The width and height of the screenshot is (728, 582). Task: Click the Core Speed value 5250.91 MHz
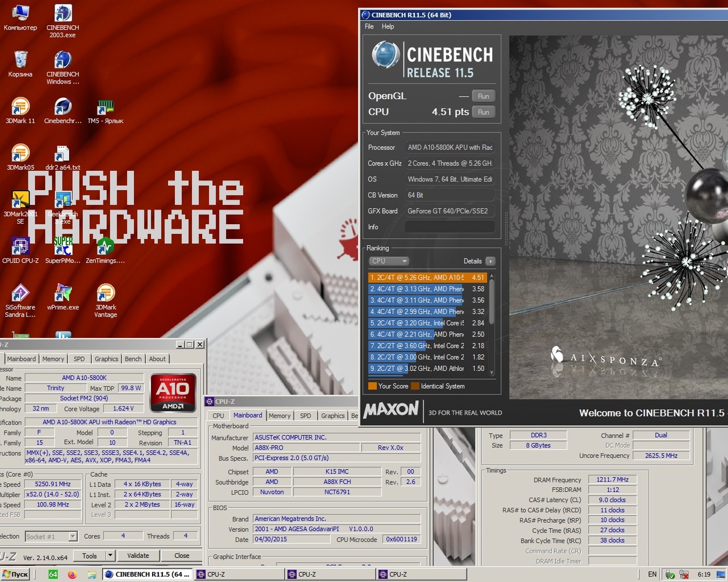(x=53, y=484)
